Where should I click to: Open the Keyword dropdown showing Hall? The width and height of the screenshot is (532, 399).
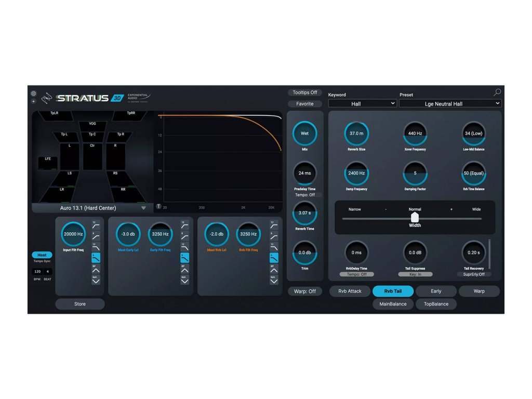(362, 103)
